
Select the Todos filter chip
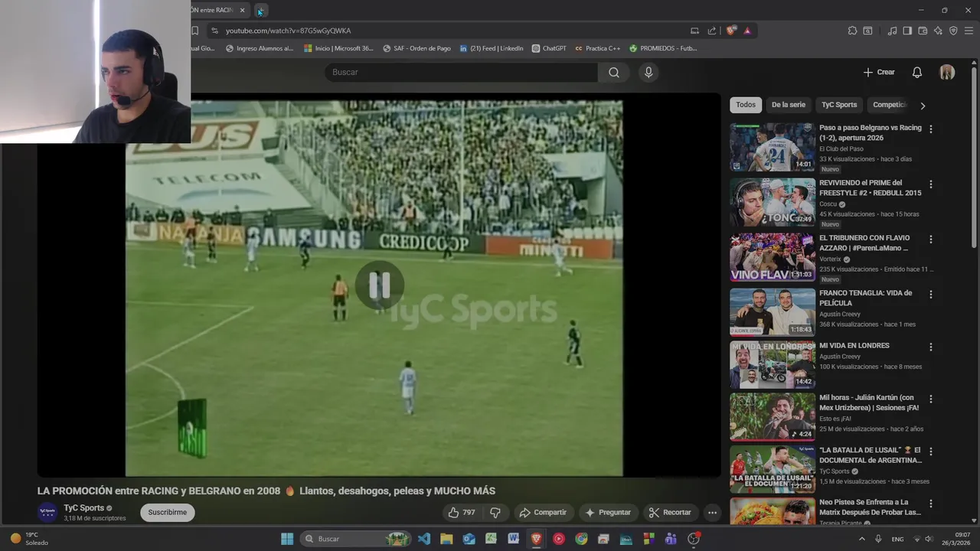tap(746, 105)
